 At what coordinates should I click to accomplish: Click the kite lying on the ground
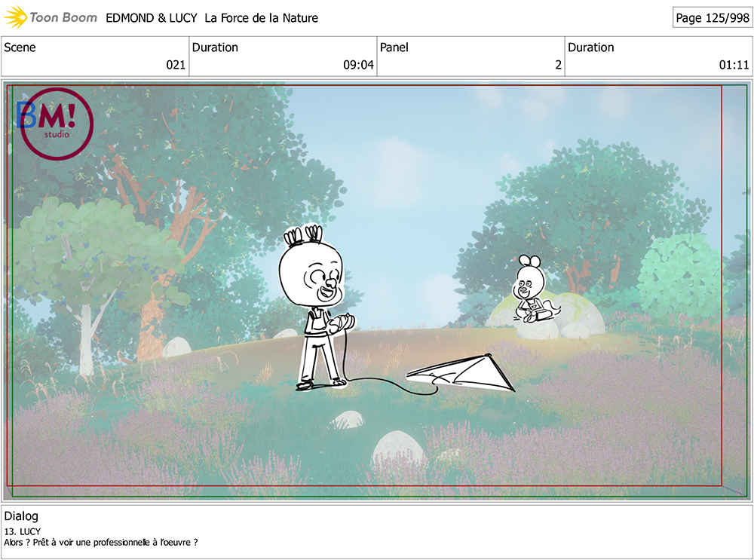(x=461, y=372)
